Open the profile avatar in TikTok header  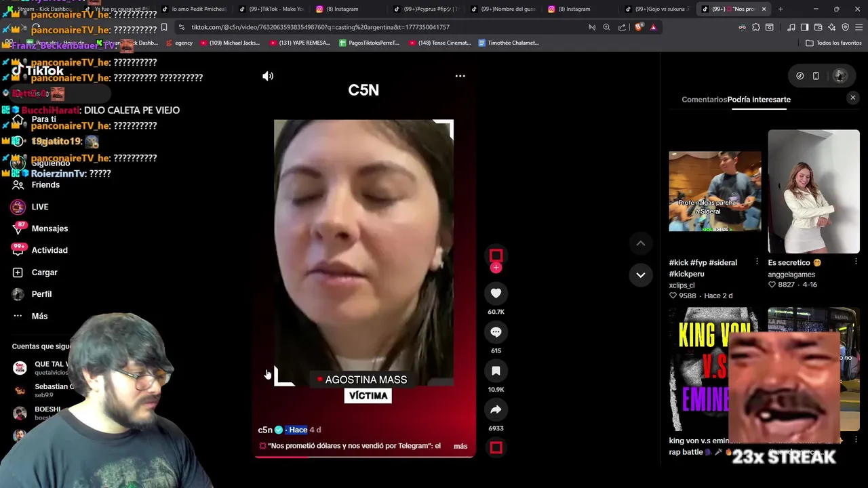tap(840, 76)
